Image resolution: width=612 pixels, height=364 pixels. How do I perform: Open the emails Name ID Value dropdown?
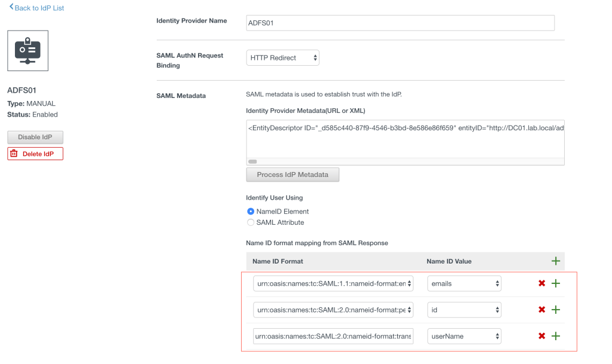[464, 283]
